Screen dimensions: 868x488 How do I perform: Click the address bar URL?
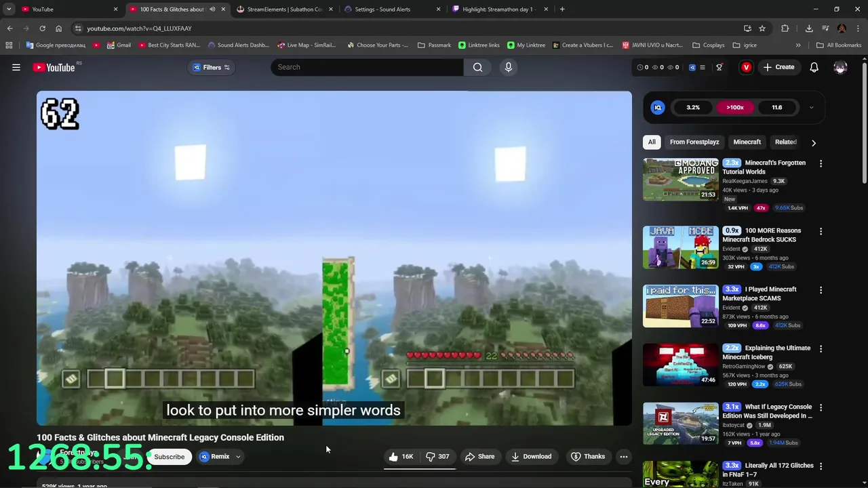pyautogui.click(x=139, y=28)
